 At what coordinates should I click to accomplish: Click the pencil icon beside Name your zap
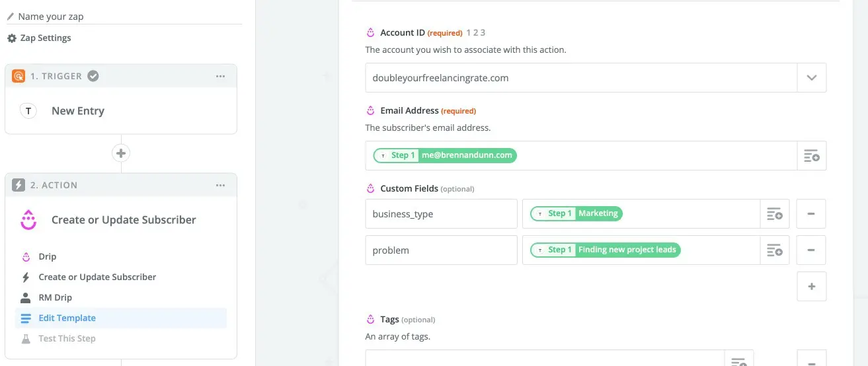11,17
